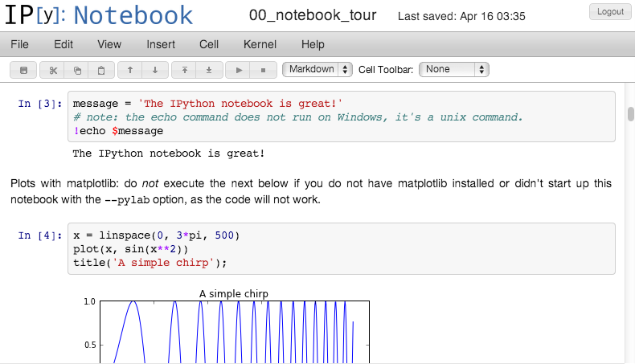
Task: Interrupt kernel with stop icon
Action: 263,70
